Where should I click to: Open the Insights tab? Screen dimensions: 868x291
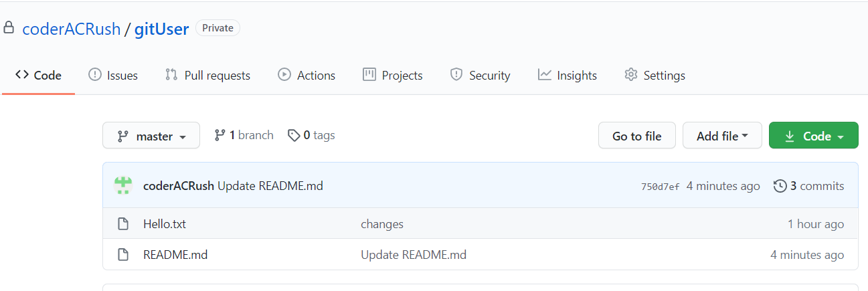[x=568, y=76]
